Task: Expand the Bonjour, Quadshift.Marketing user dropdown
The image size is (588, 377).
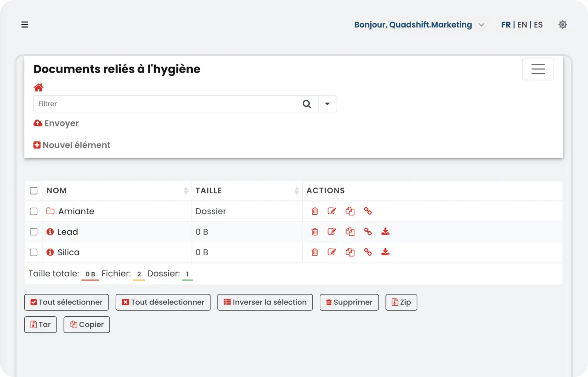Action: point(419,25)
